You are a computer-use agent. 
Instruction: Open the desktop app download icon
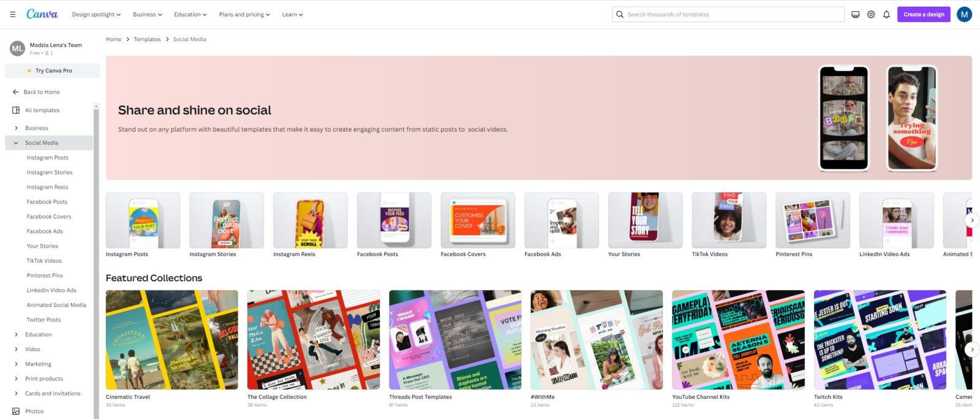click(x=855, y=14)
